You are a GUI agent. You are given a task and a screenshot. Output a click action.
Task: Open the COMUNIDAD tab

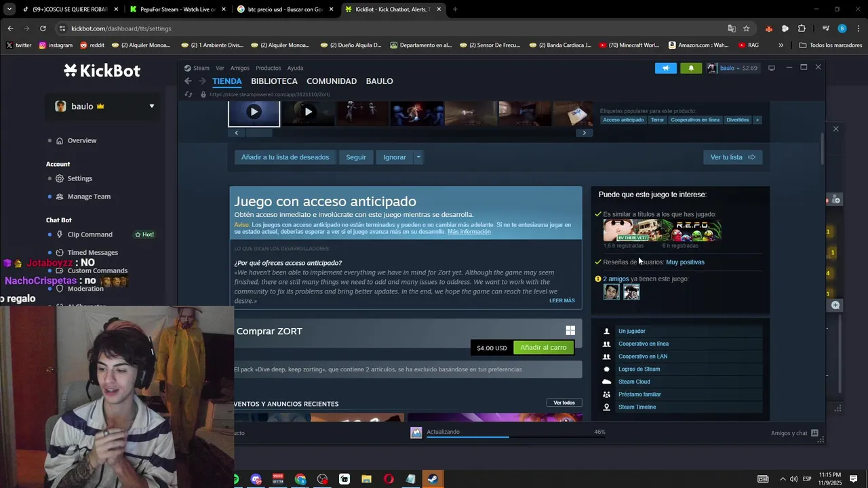point(332,81)
